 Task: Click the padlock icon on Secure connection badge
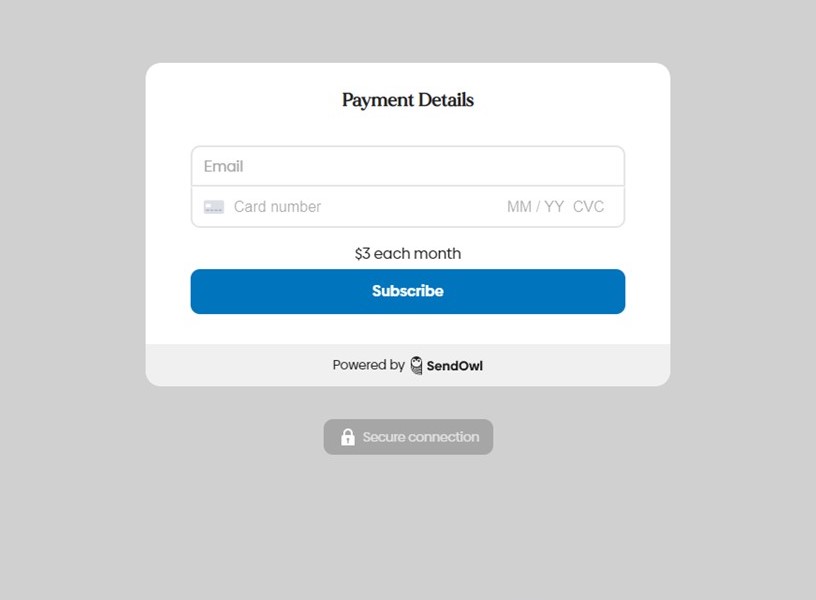348,436
